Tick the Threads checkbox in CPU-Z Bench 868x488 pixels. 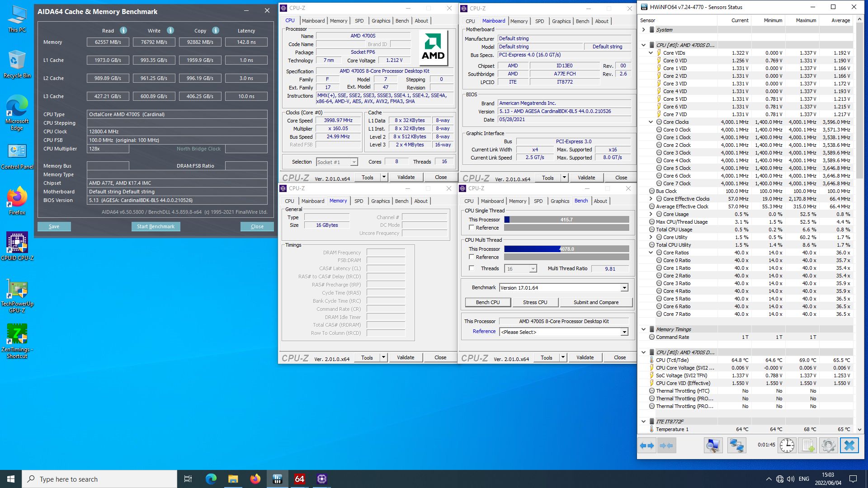pyautogui.click(x=472, y=268)
